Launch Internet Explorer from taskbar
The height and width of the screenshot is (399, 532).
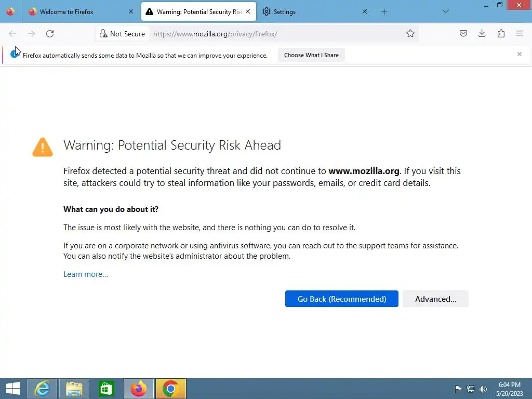[x=42, y=389]
